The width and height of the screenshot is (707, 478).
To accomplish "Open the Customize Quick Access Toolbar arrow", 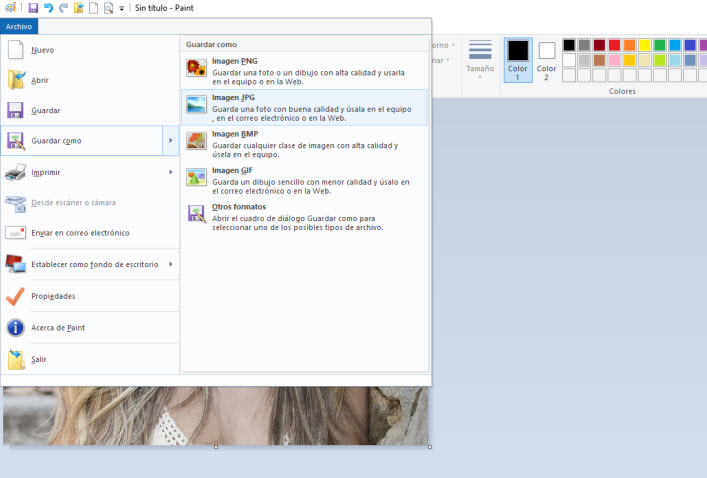I will [121, 8].
